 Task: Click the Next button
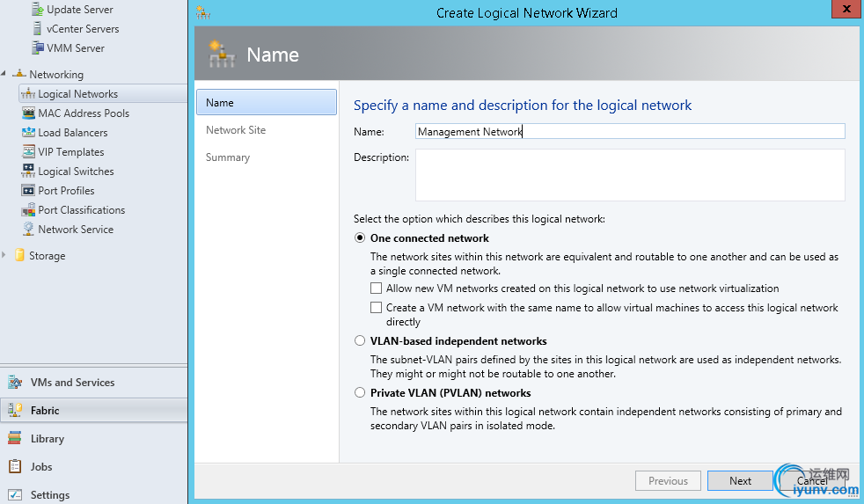coord(740,481)
